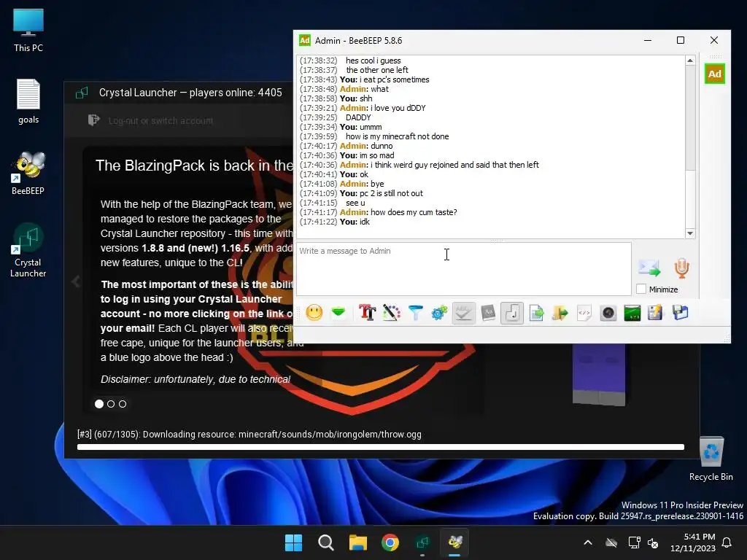Click Log-out or switch account in Crystal Launcher

pyautogui.click(x=160, y=120)
